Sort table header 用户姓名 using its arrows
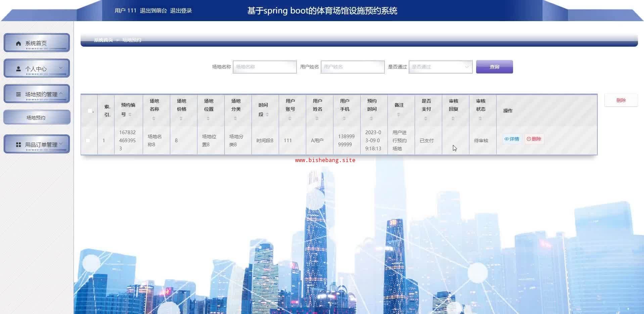 click(x=317, y=118)
